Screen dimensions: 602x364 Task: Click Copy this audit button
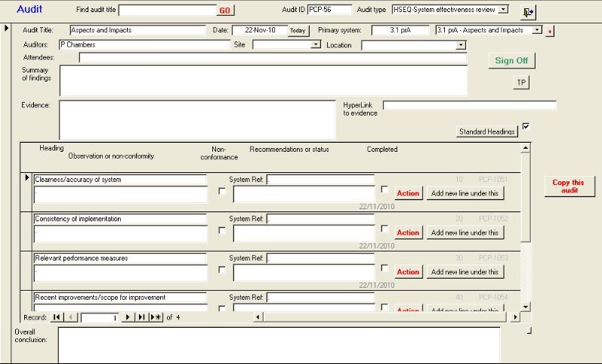[570, 187]
